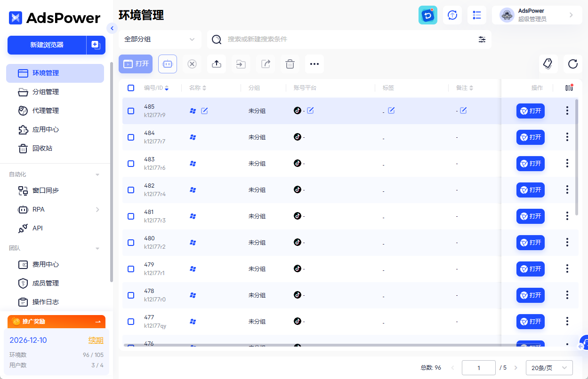588x379 pixels.
Task: Open more options for profile 481
Action: pos(567,216)
